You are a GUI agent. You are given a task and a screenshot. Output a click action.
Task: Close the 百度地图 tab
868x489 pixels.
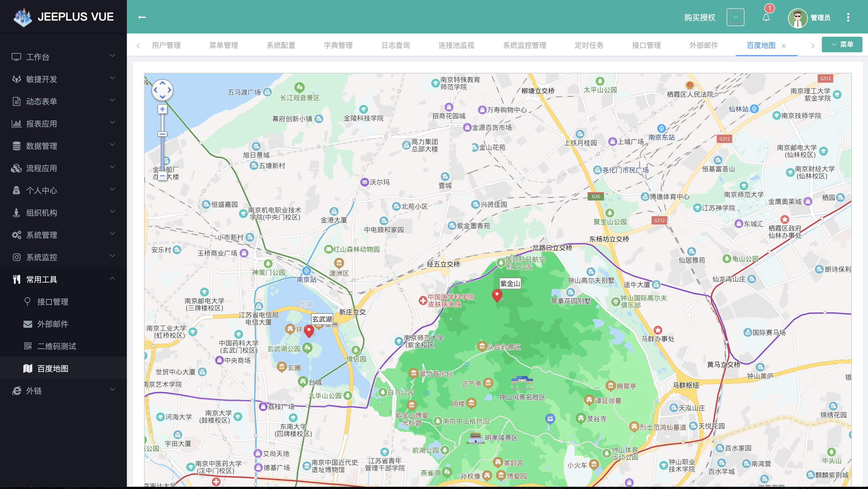[783, 46]
